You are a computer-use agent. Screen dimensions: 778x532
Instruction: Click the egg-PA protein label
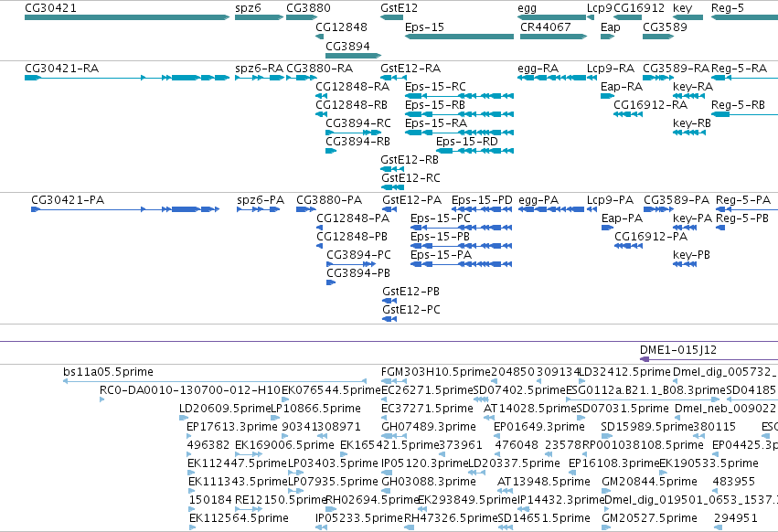(538, 200)
